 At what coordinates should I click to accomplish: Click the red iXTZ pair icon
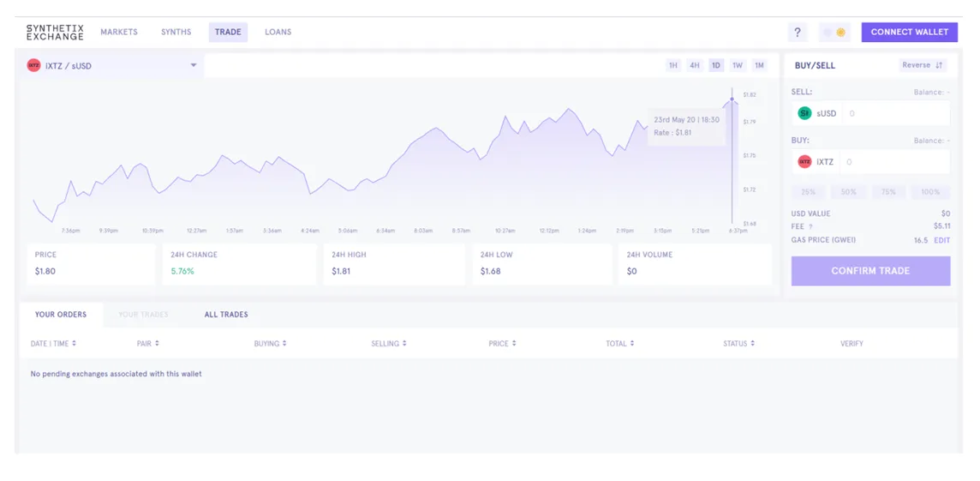pos(33,65)
